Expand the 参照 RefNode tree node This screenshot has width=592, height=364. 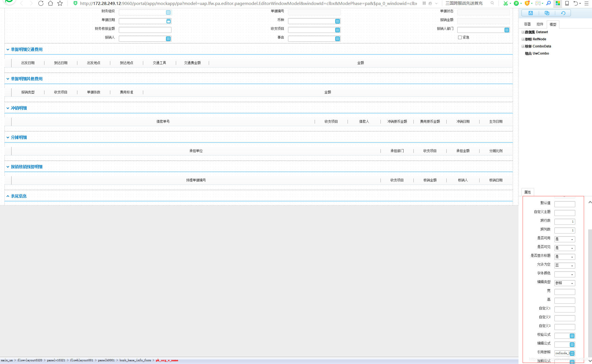pos(523,39)
